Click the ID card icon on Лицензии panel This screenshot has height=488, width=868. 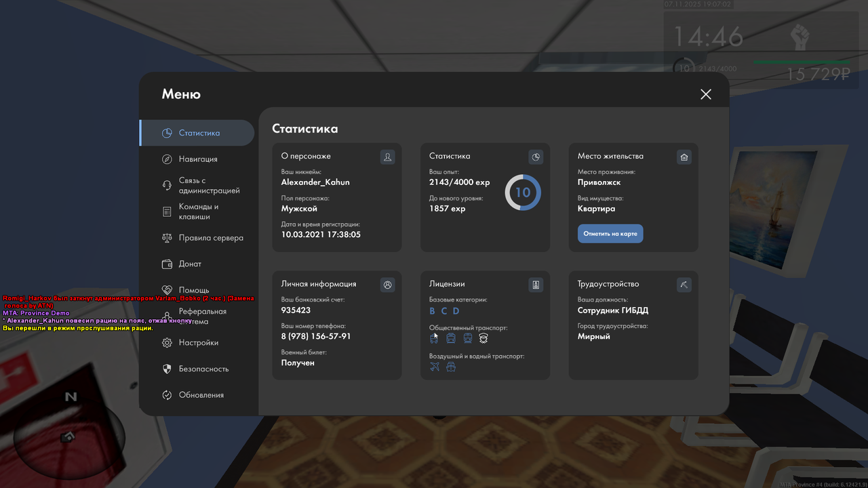(x=536, y=285)
